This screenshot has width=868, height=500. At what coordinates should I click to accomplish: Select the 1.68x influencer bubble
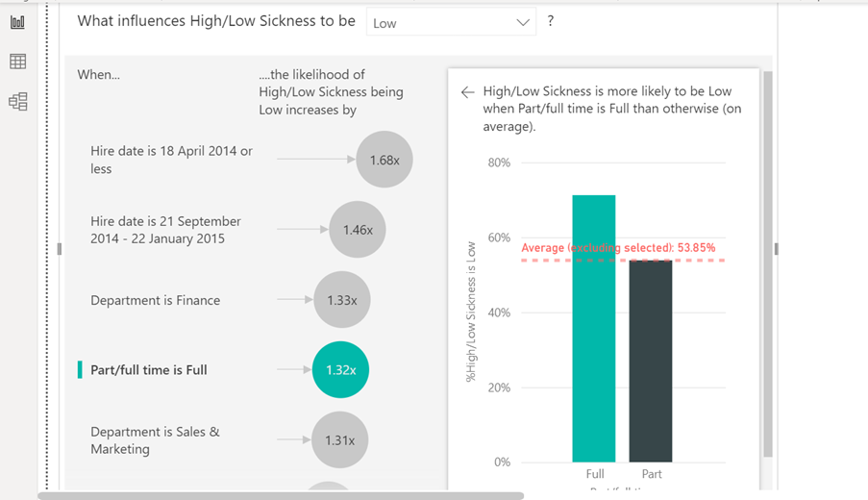(384, 160)
